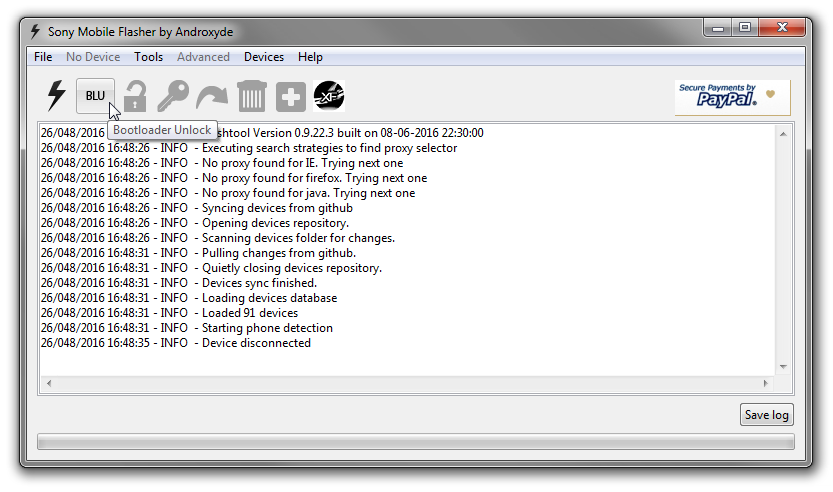Click the horizontal scroll right arrow
Viewport: 833px width, 492px height.
[x=766, y=383]
